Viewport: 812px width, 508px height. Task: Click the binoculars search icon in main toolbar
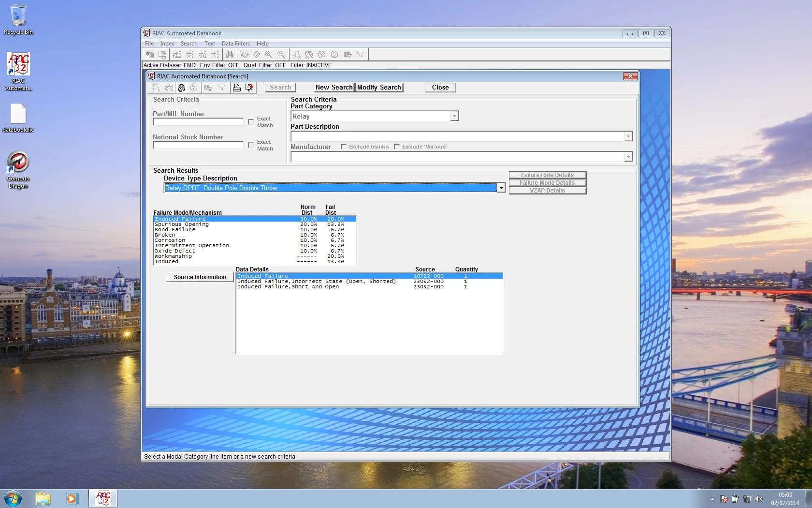(x=230, y=55)
